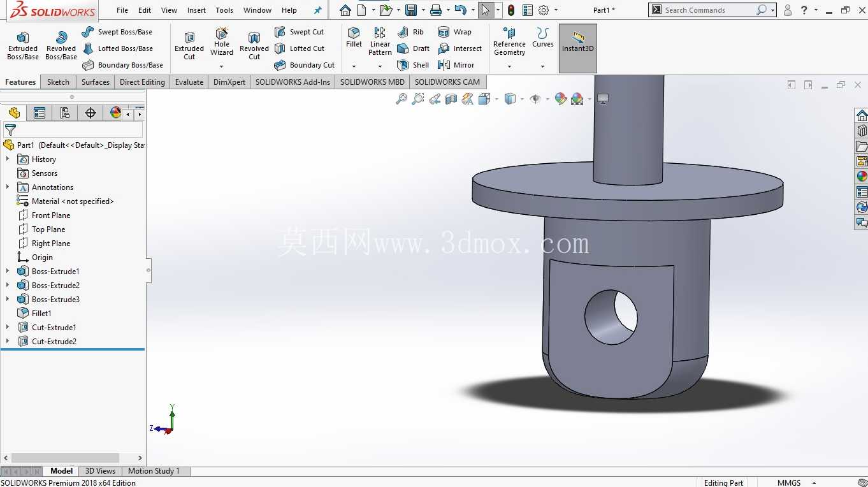Select the Shell feature
Image resolution: width=868 pixels, height=487 pixels.
point(413,65)
